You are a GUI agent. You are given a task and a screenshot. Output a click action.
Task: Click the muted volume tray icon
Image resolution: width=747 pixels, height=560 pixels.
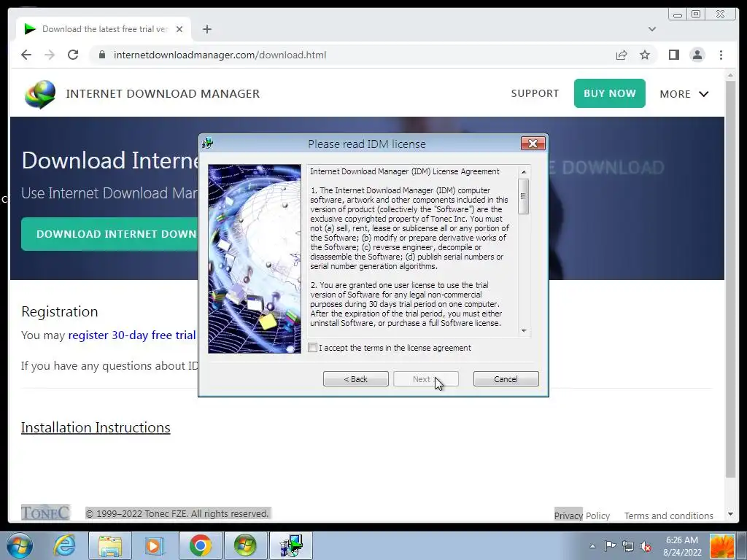coord(646,546)
